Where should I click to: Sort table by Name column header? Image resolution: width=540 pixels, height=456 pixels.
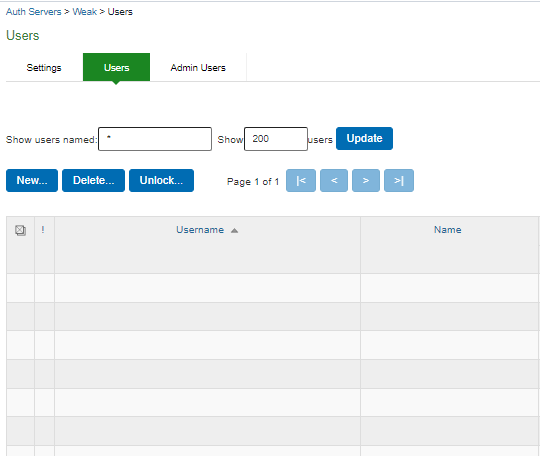[x=447, y=230]
